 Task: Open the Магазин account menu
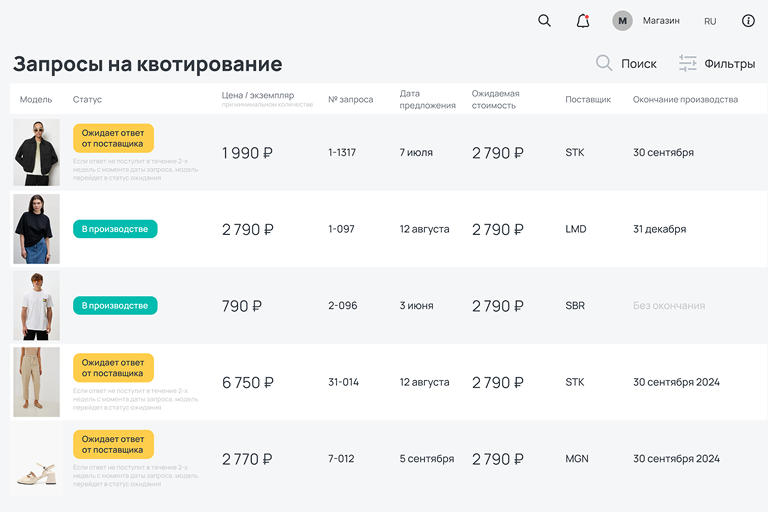point(661,21)
